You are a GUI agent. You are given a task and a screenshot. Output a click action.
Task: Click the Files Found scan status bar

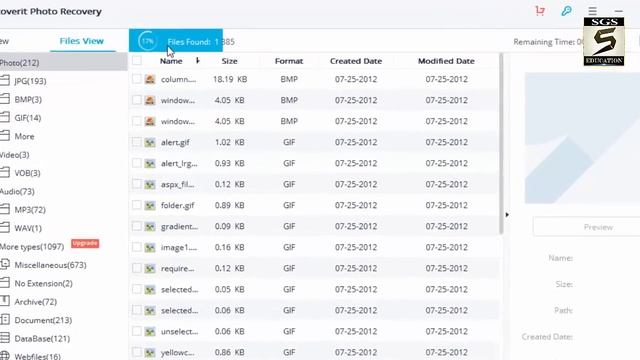click(176, 41)
